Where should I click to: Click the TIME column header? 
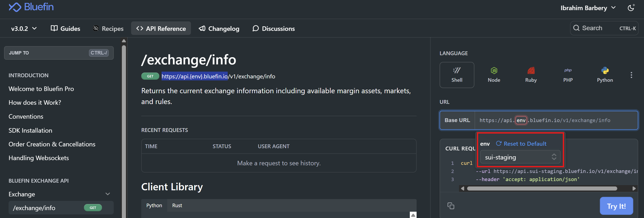151,146
